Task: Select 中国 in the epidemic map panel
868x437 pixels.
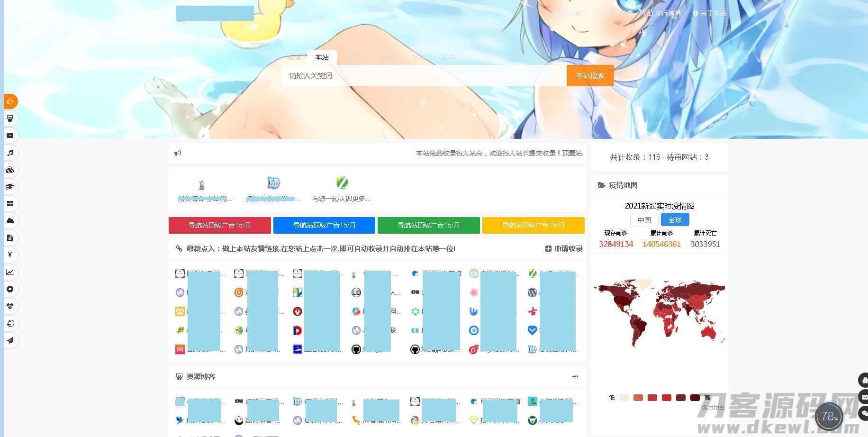Action: pos(643,219)
